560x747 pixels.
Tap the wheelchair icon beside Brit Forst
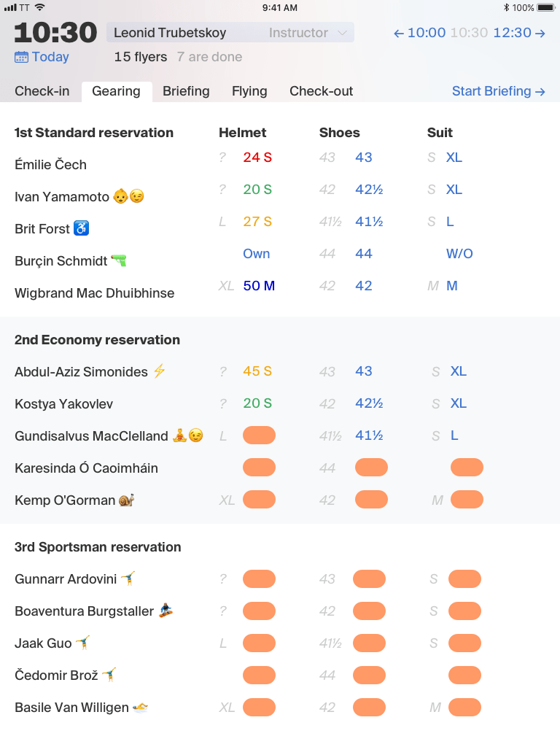pyautogui.click(x=81, y=228)
